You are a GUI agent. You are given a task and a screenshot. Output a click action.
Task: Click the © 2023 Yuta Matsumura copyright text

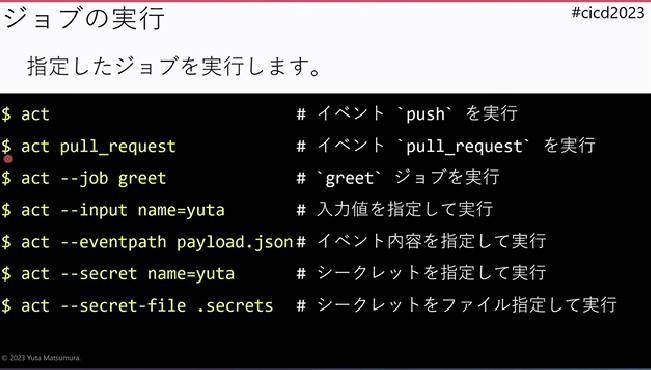(x=40, y=358)
